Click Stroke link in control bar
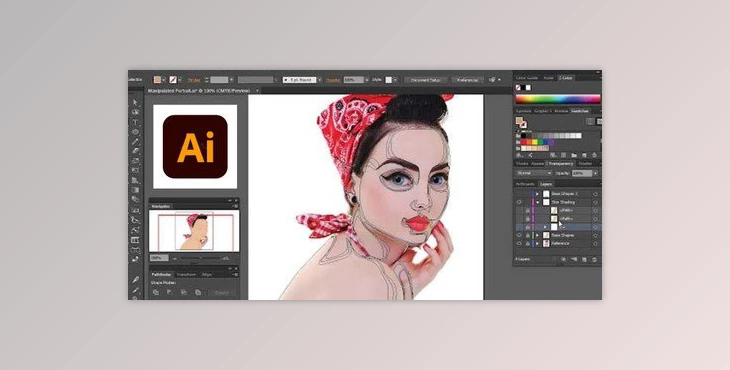This screenshot has width=730, height=370. pos(194,80)
